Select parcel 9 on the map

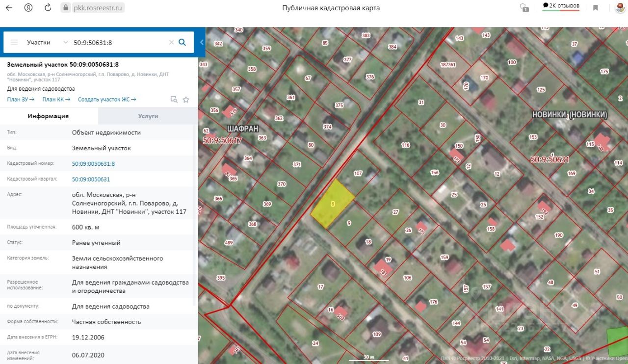349,223
